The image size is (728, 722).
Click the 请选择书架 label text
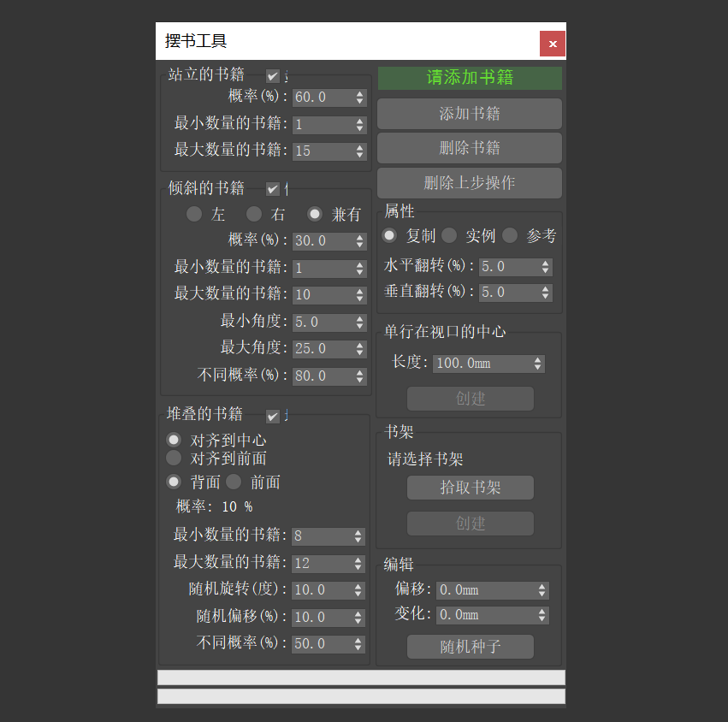point(425,459)
